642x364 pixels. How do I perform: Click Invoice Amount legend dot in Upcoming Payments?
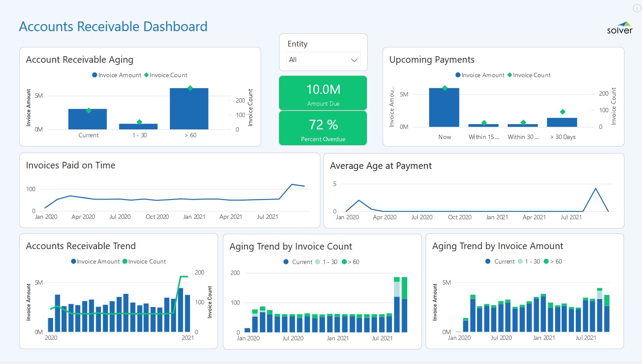(x=458, y=75)
